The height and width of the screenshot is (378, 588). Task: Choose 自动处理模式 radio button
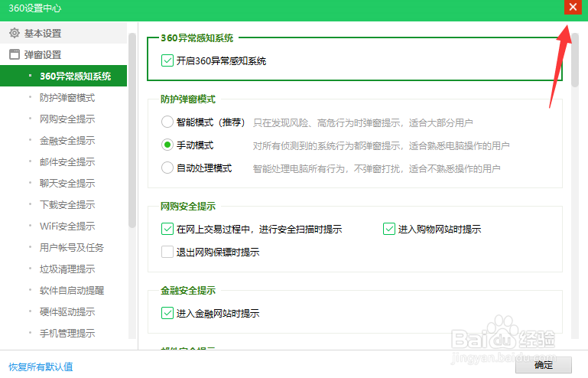point(167,168)
